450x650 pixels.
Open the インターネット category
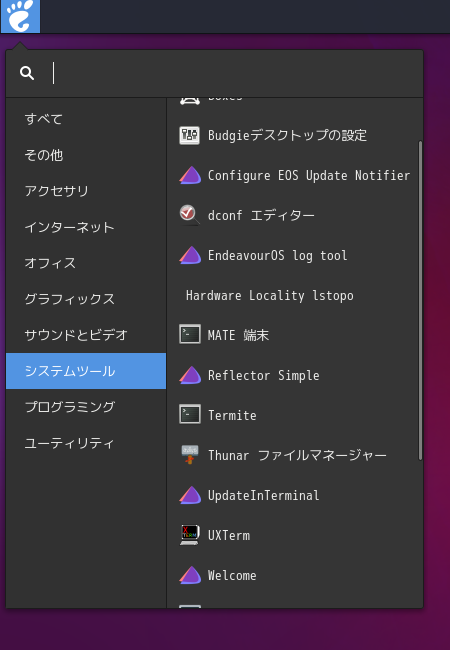86,227
